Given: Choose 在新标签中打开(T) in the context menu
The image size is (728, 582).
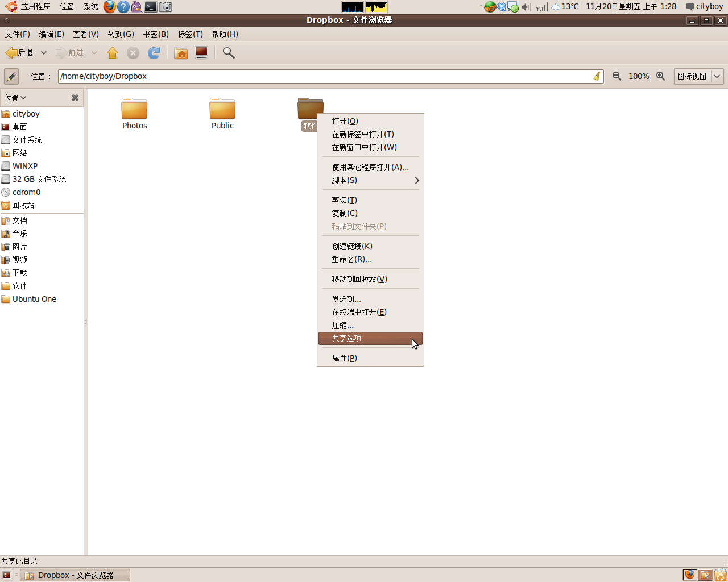Looking at the screenshot, I should point(370,134).
